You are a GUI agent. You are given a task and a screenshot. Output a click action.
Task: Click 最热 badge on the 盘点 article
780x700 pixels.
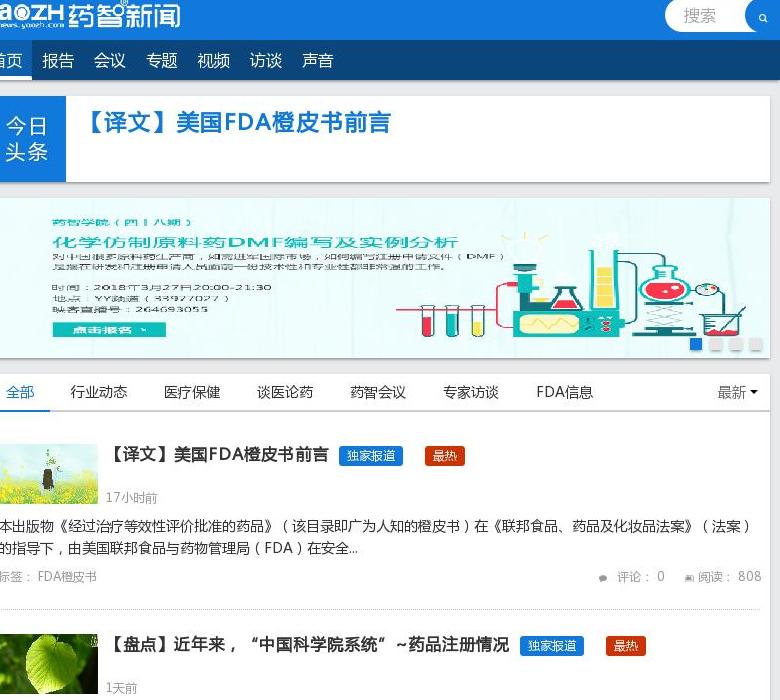626,646
